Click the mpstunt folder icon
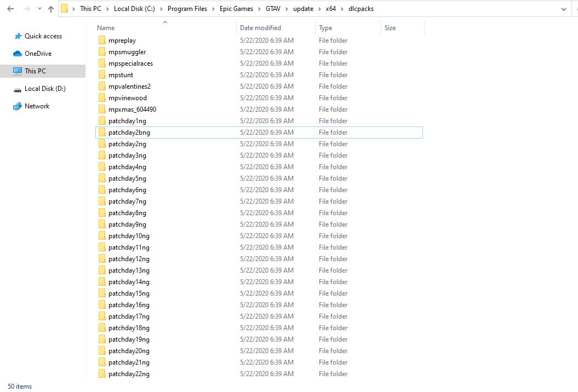The height and width of the screenshot is (392, 578). point(102,75)
